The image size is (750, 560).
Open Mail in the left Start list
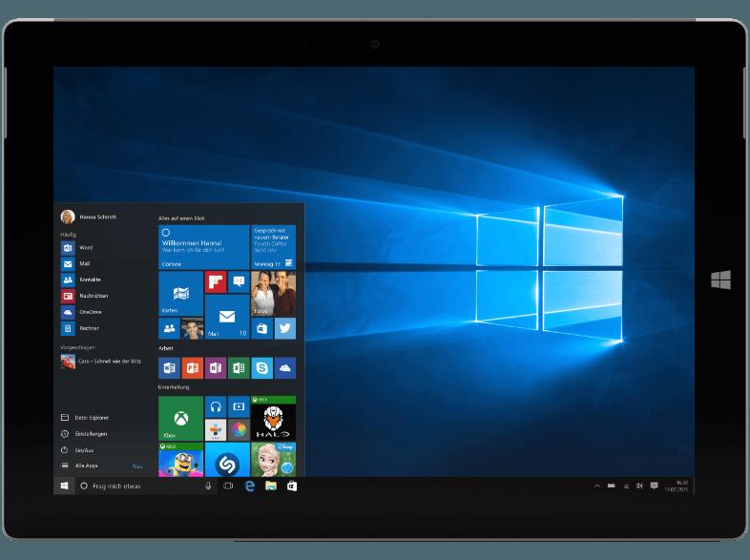pos(75,263)
